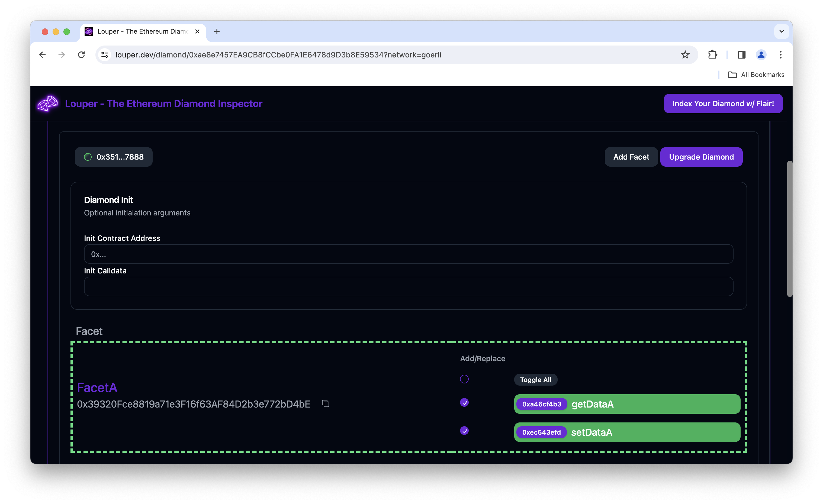Click the Add Facet button
Image resolution: width=823 pixels, height=504 pixels.
click(631, 157)
